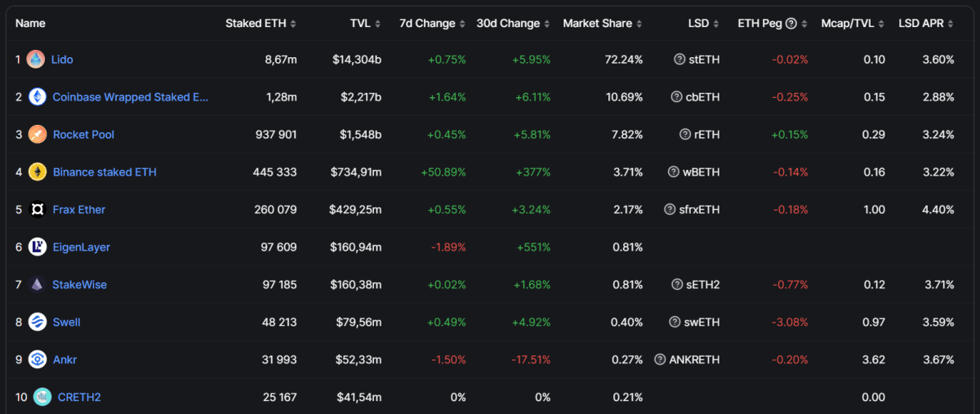Image resolution: width=980 pixels, height=414 pixels.
Task: Click the Frax Ether logo icon
Action: (38, 209)
